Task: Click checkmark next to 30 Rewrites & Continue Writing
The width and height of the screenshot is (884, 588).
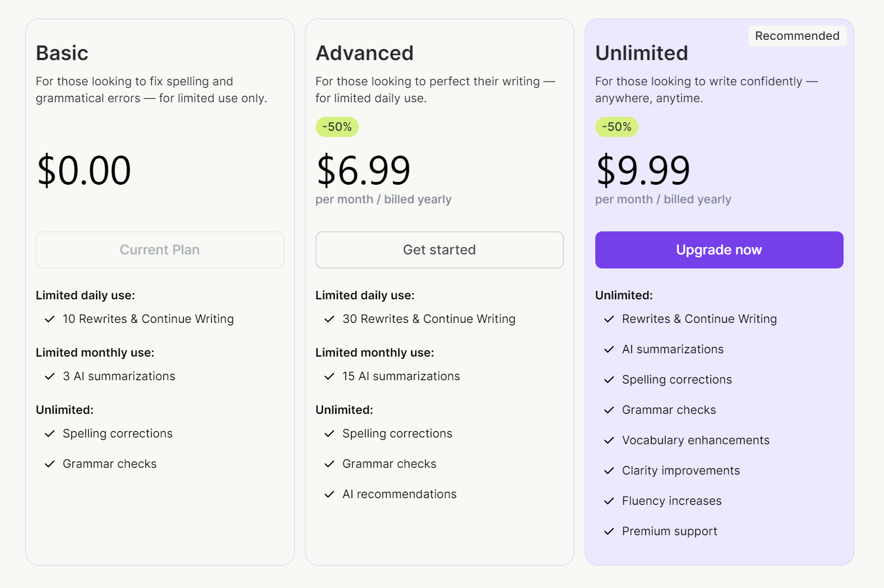Action: coord(330,319)
